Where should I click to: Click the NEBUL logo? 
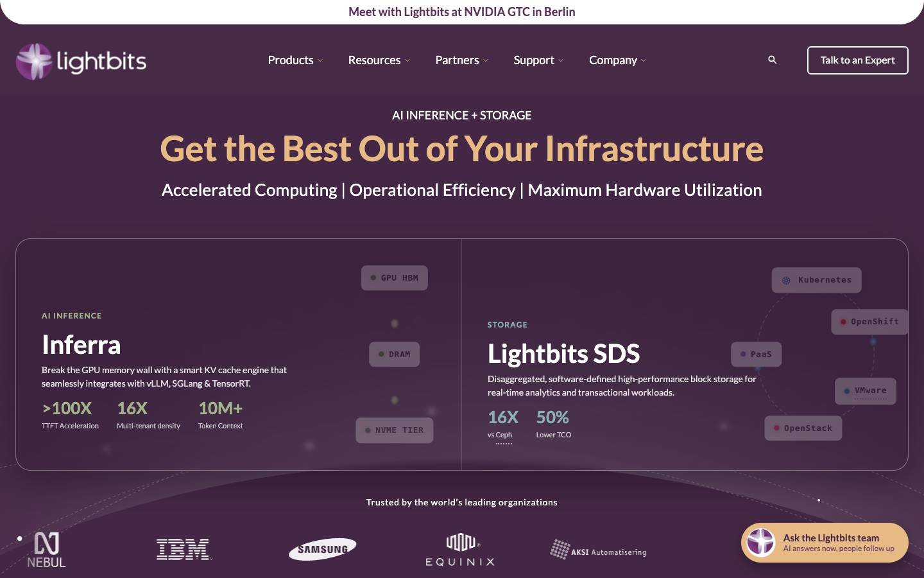pyautogui.click(x=46, y=550)
